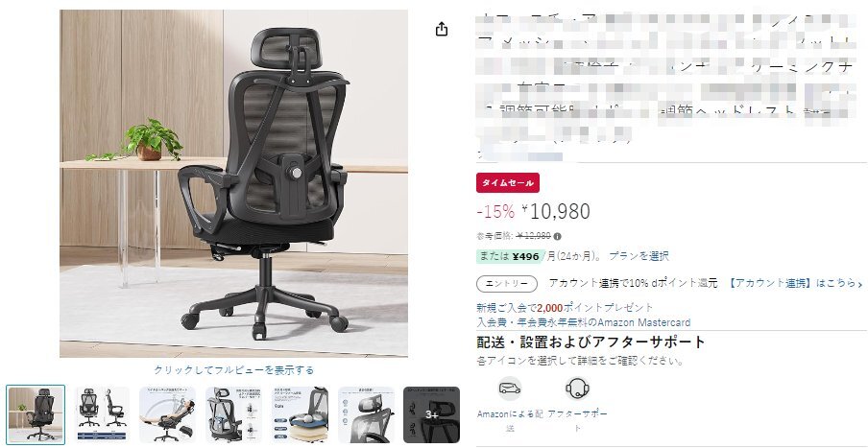This screenshot has height=448, width=868.
Task: Click the 【アカウント連携】はこちら link
Action: (x=794, y=283)
